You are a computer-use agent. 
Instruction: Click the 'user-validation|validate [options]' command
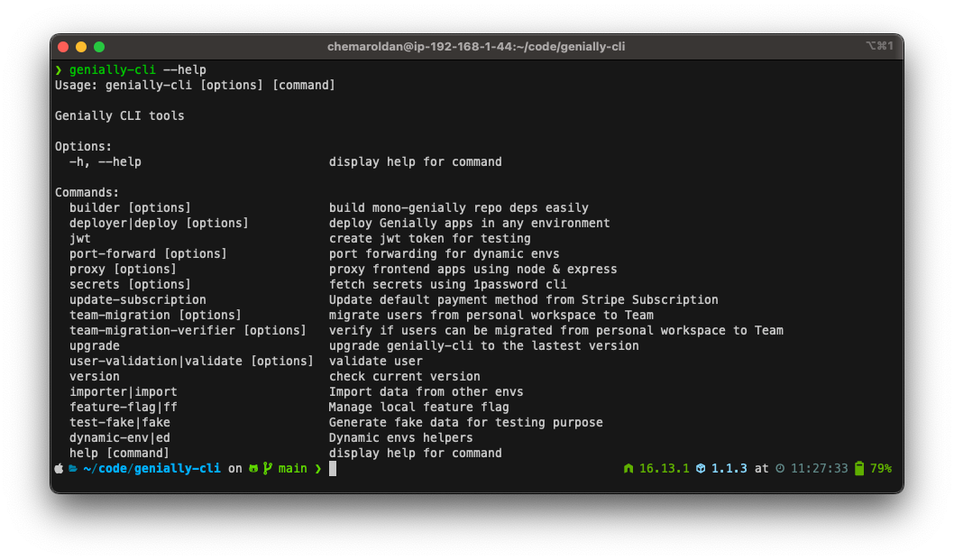click(191, 361)
